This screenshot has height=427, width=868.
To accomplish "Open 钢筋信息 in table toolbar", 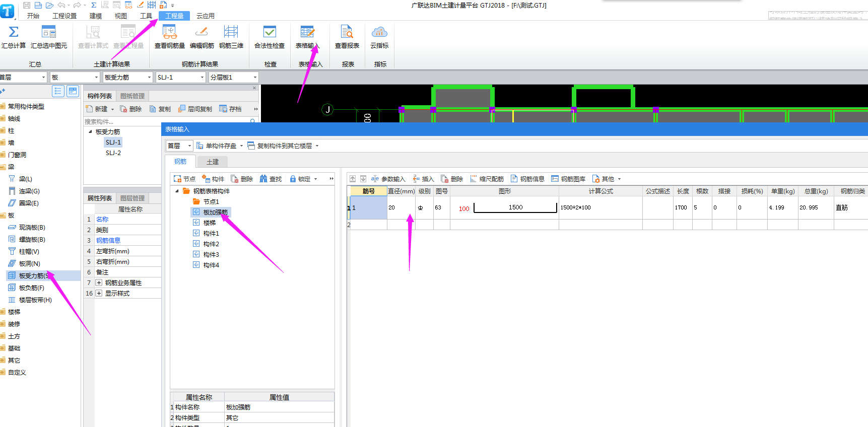I will coord(527,179).
